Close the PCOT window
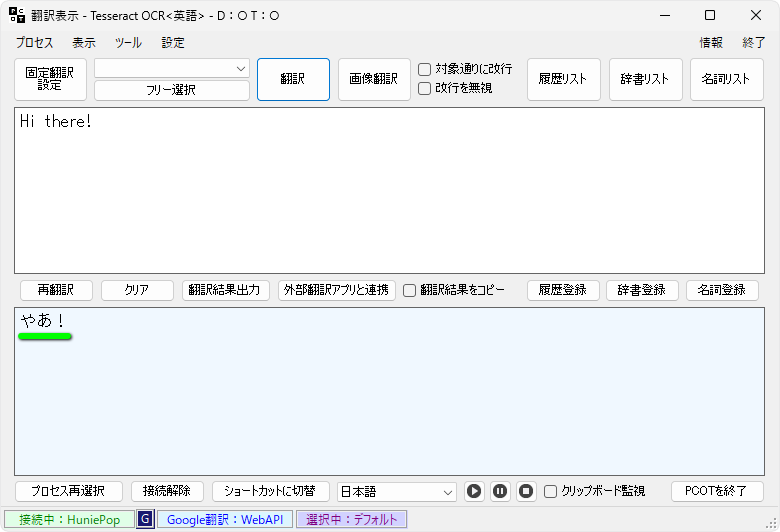Viewport: 780px width, 532px height. [x=756, y=15]
